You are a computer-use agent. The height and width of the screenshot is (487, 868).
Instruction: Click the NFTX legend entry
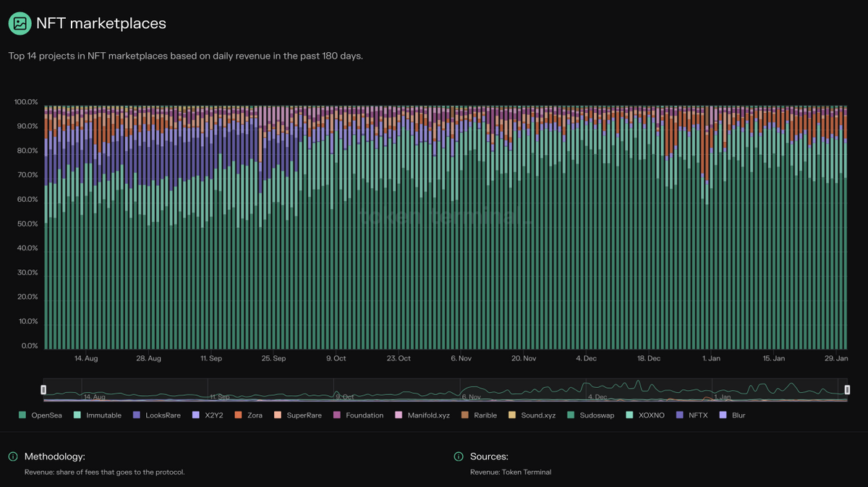pyautogui.click(x=692, y=415)
